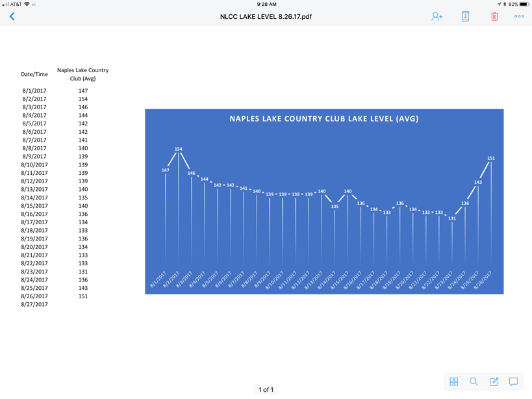Tap the edit annotate pencil icon
The height and width of the screenshot is (399, 532).
pyautogui.click(x=494, y=381)
